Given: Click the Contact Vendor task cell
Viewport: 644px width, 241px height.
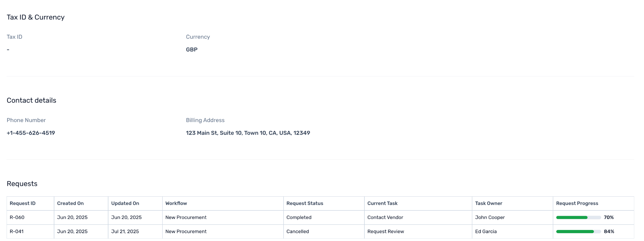Looking at the screenshot, I should [x=418, y=217].
